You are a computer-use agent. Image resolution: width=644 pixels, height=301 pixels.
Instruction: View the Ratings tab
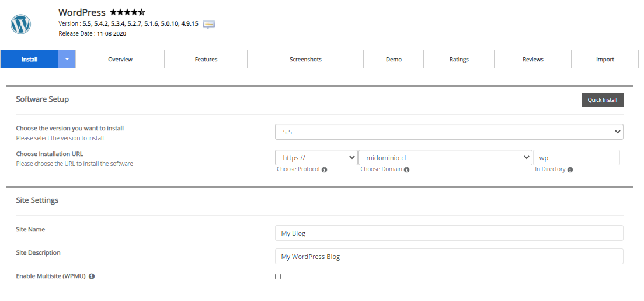click(459, 59)
